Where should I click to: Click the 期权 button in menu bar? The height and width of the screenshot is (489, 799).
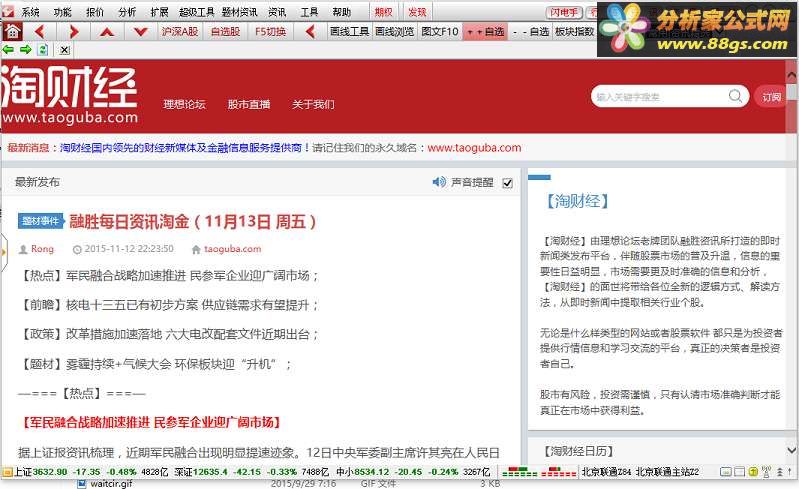click(383, 12)
